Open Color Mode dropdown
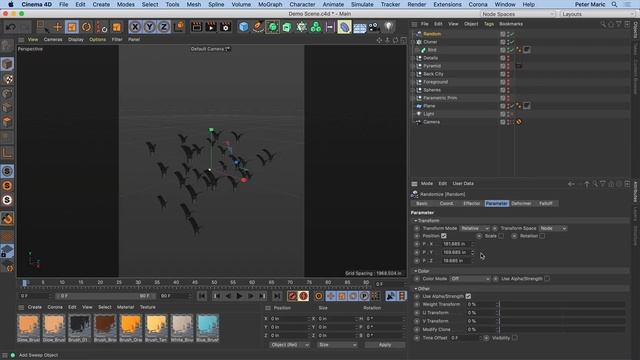The width and height of the screenshot is (640, 360). click(x=470, y=279)
